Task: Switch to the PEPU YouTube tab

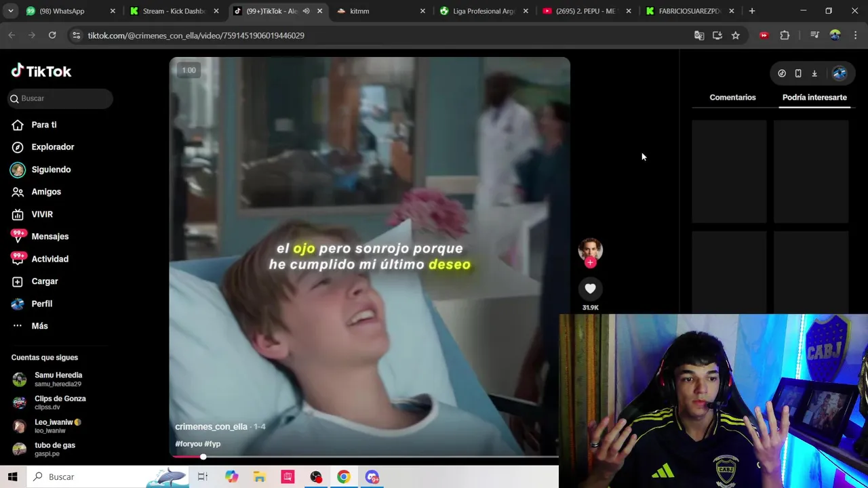Action: (x=586, y=11)
